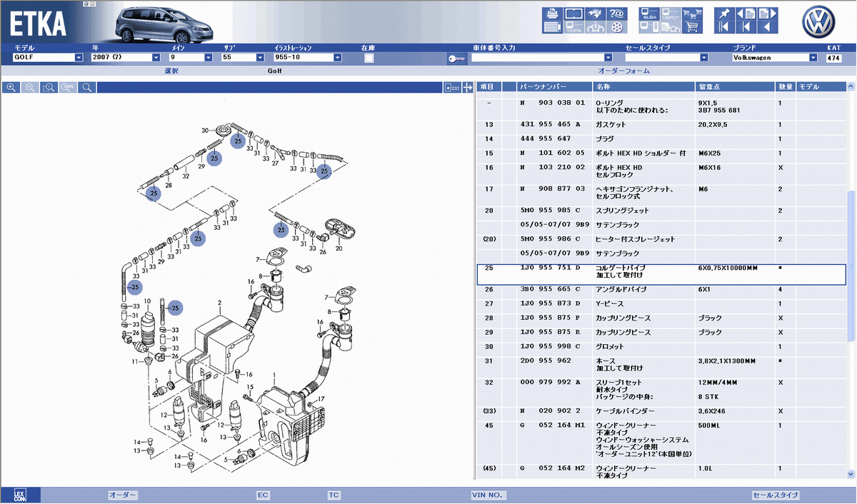This screenshot has height=504, width=857.
Task: Open the 年 dropdown showing 2007 (7)
Action: 126,58
